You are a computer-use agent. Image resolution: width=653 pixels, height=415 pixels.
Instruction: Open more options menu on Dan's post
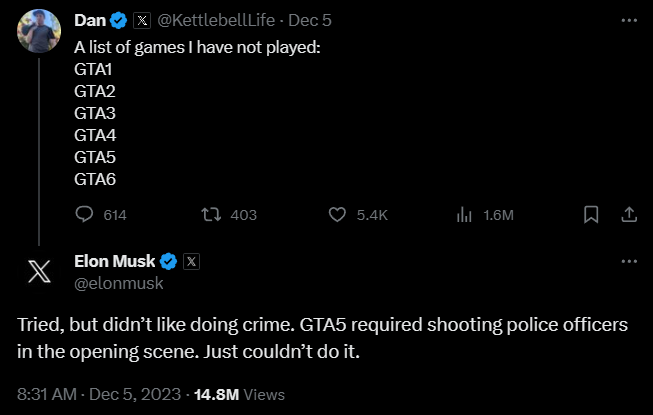pos(629,19)
